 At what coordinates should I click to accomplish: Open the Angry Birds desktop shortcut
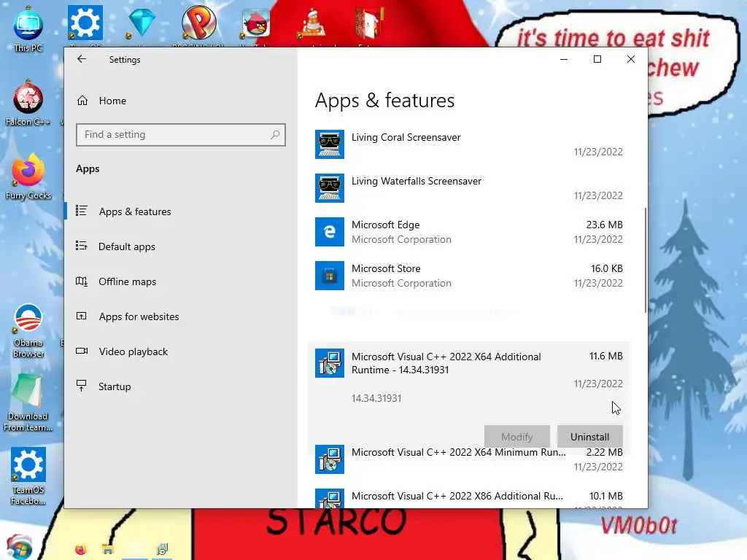pos(256,24)
